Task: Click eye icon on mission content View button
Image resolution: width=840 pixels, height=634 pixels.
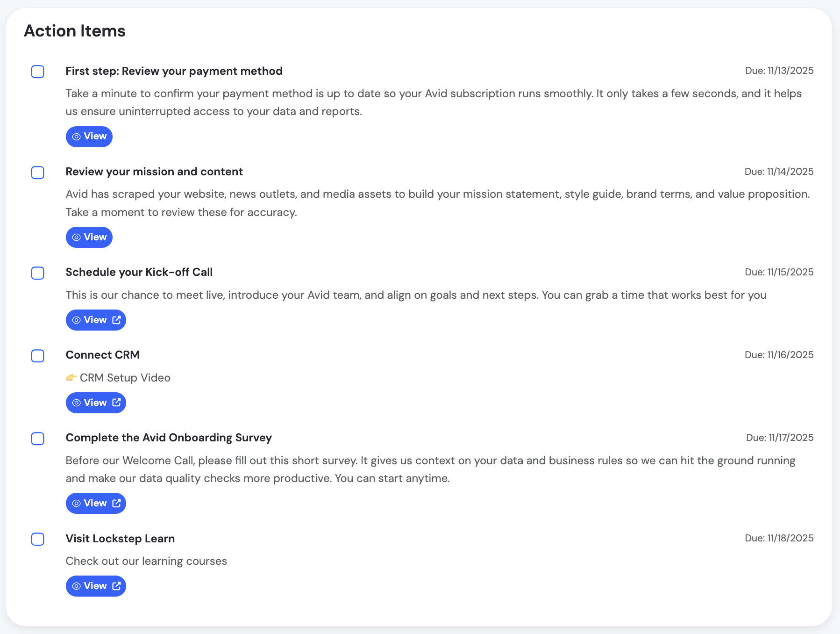Action: pyautogui.click(x=77, y=238)
